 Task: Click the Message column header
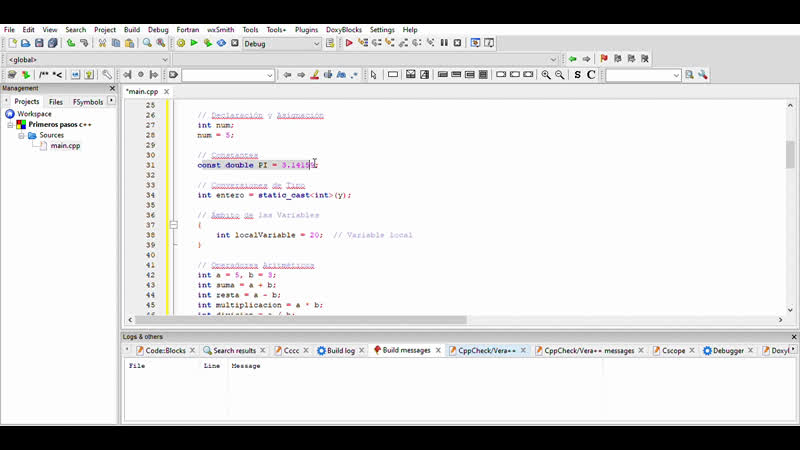tap(246, 366)
